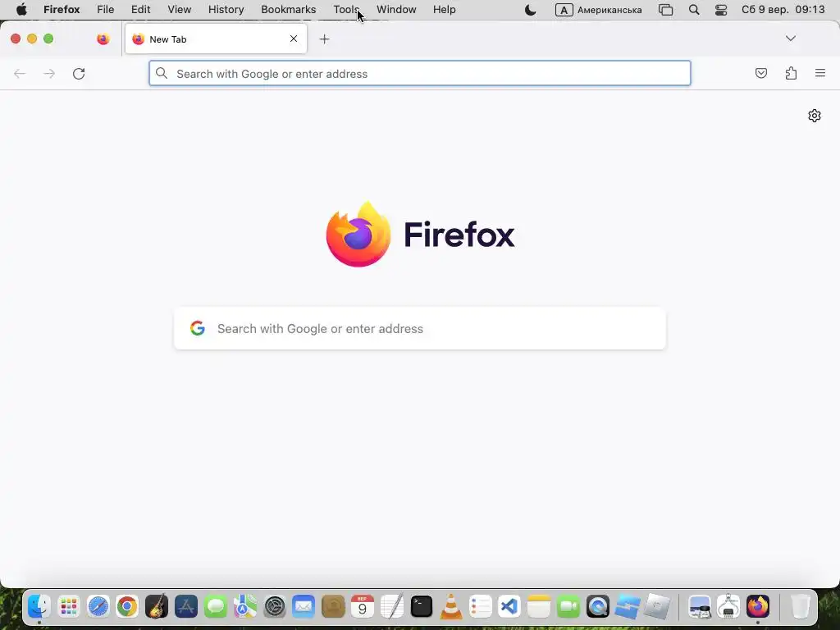Open Launchpad from the Dock
Screen dimensions: 840x630
(69, 606)
